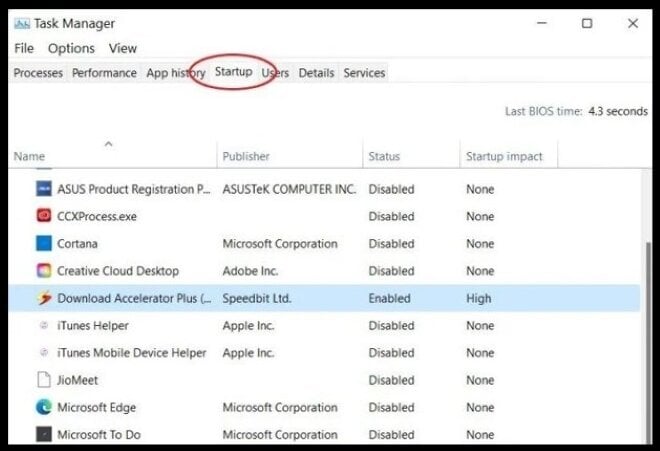Switch to the Users tab
660x451 pixels.
[x=275, y=73]
